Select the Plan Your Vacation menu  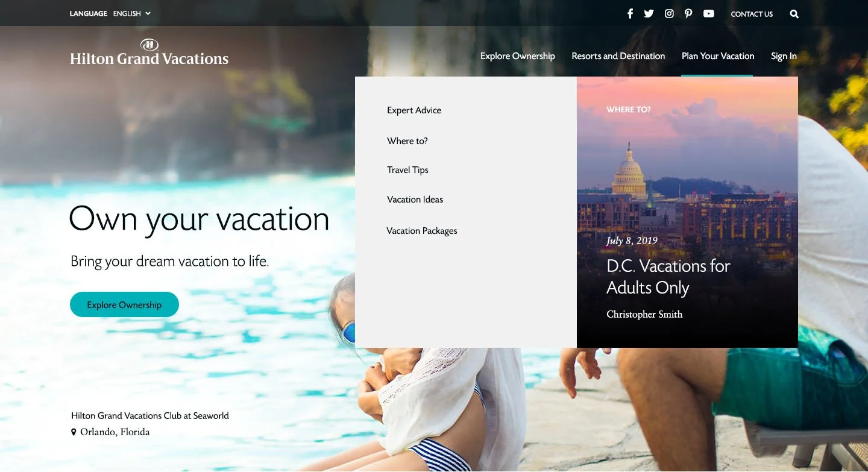(x=718, y=56)
